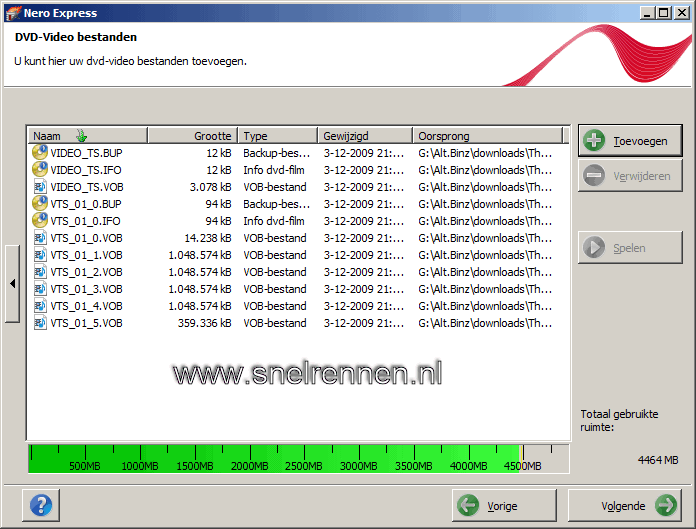Select the VTS_01_4.VOB file name
The height and width of the screenshot is (529, 696).
[x=86, y=306]
